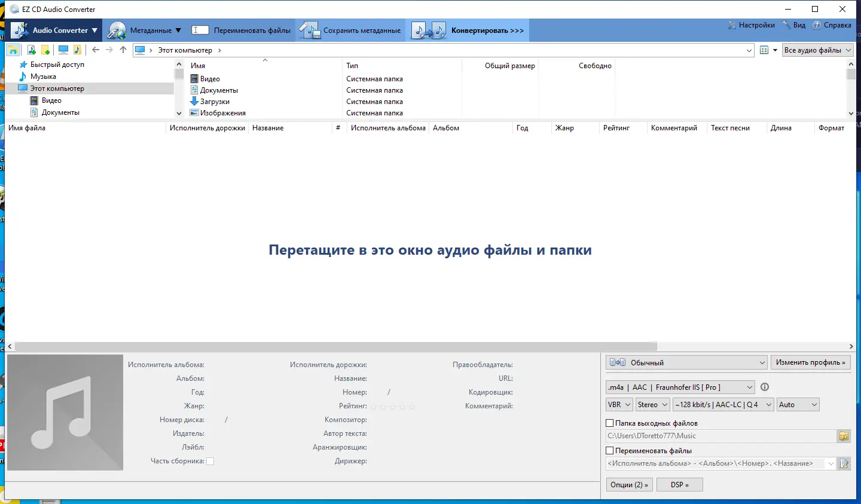Click the filename format edit icon

[844, 463]
